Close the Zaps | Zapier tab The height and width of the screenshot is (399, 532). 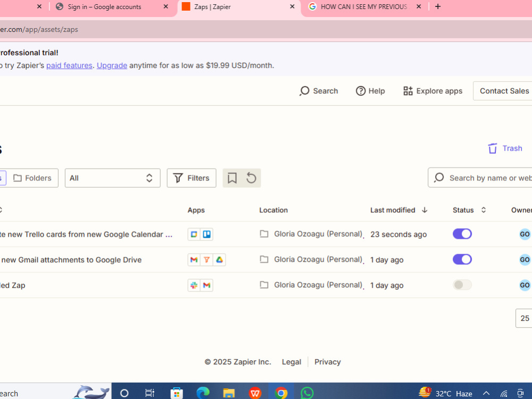[292, 6]
